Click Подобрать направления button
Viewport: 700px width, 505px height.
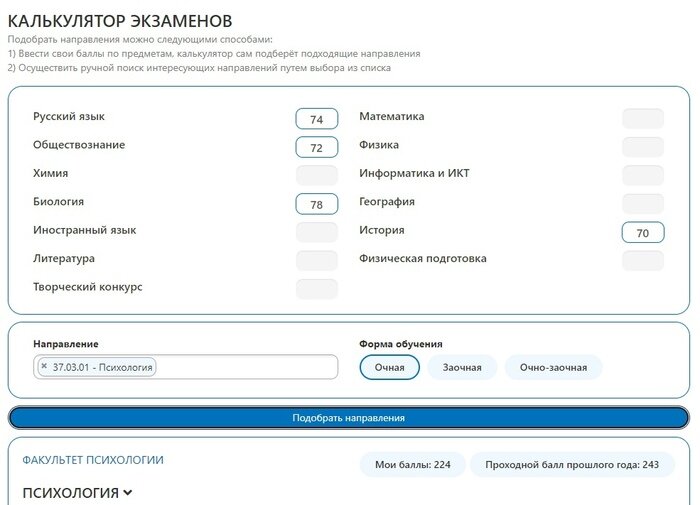[x=349, y=418]
